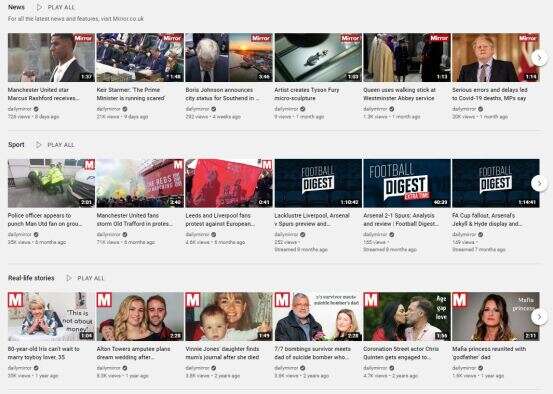The image size is (553, 394).
Task: Open the Alton Towers amputee wedding thumbnail
Action: [x=140, y=316]
